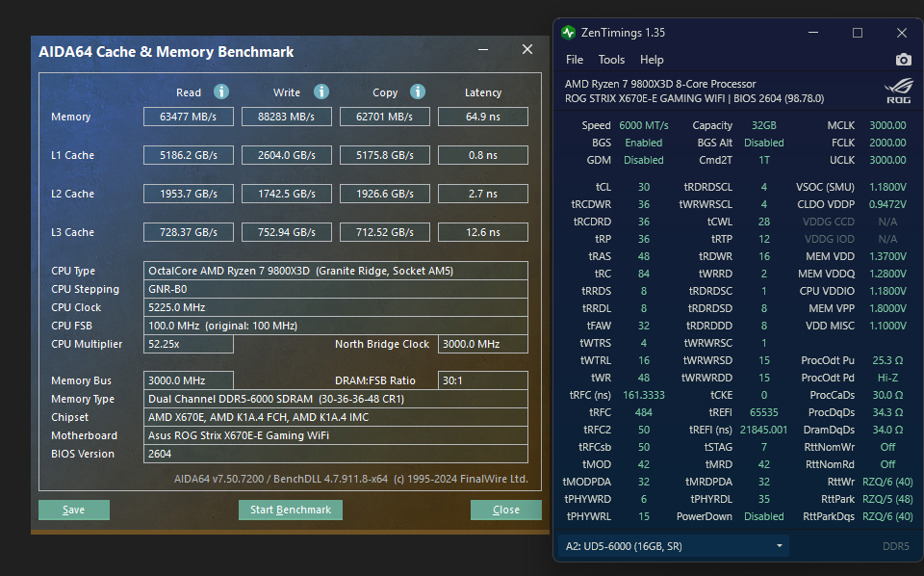This screenshot has height=576, width=924.
Task: Click the PowerDown value Disabled
Action: coord(763,516)
